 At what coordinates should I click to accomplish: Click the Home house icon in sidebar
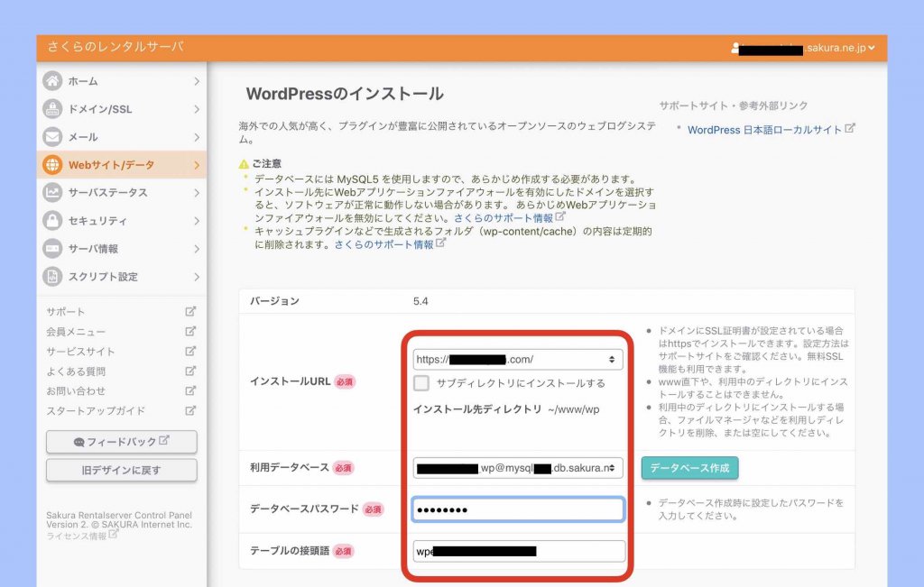click(x=52, y=81)
